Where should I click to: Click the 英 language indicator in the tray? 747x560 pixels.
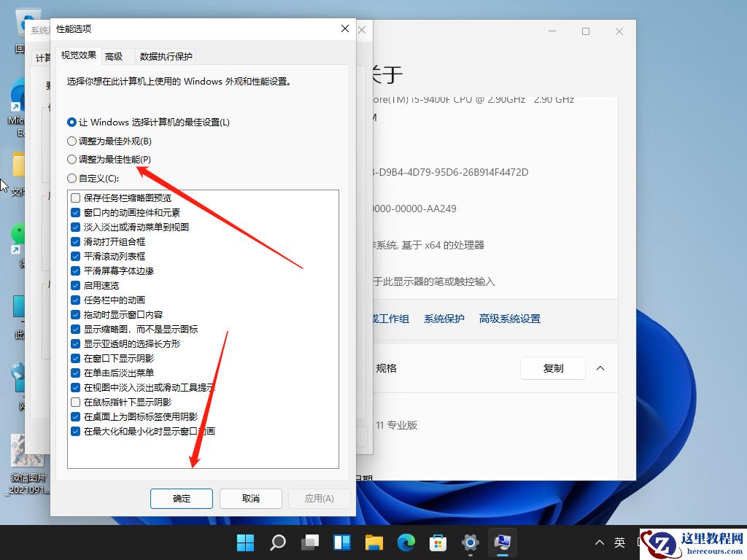point(619,542)
